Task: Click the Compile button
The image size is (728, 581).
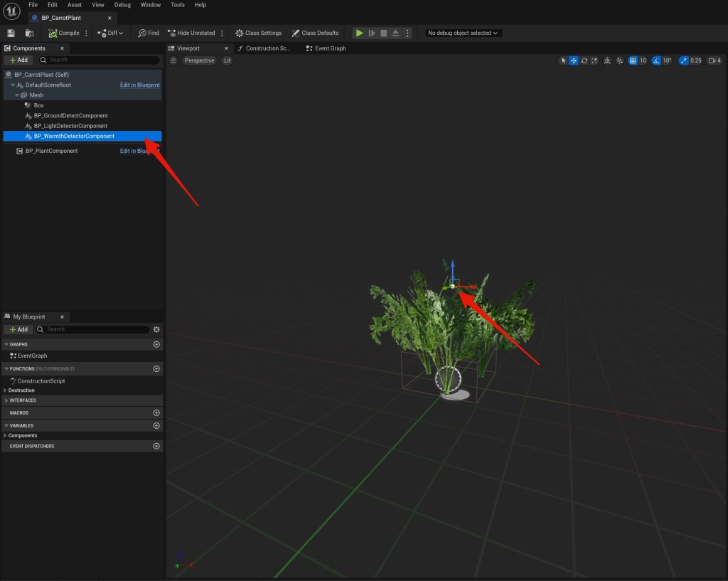Action: 64,33
